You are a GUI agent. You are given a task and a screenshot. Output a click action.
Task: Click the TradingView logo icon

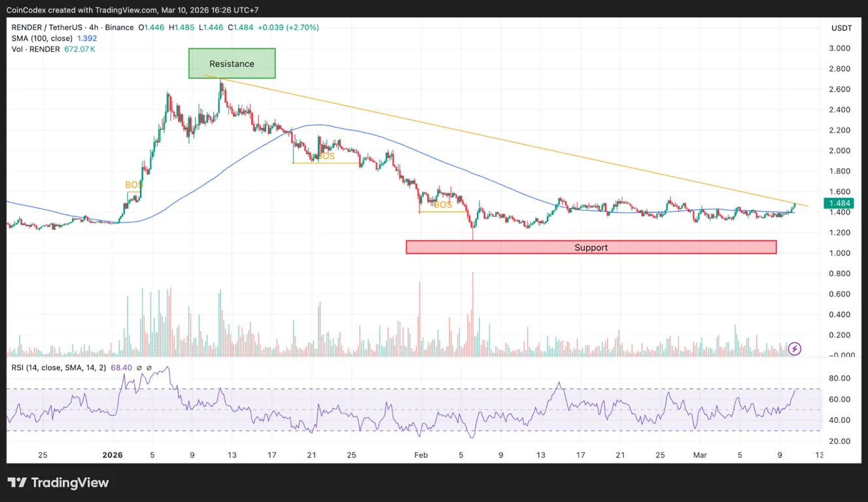[x=17, y=483]
